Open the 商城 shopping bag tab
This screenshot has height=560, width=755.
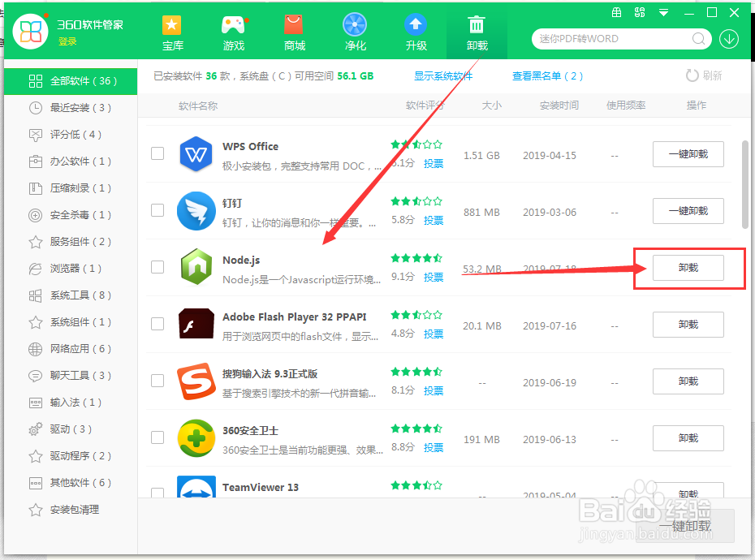[294, 32]
